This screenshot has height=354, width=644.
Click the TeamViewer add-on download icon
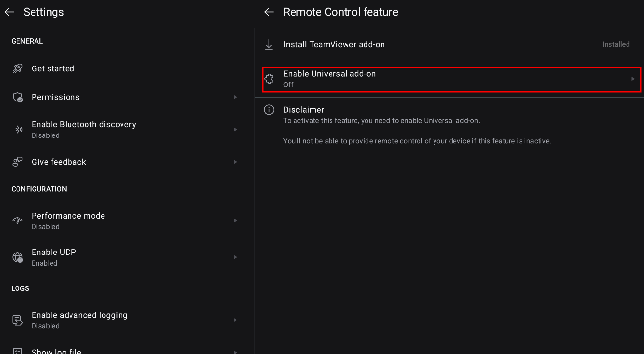(x=269, y=45)
